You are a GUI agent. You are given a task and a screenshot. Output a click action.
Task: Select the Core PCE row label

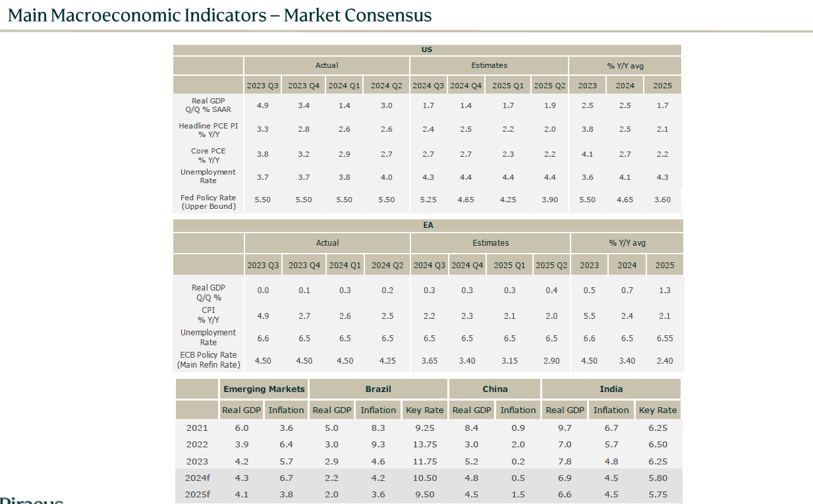coord(208,155)
